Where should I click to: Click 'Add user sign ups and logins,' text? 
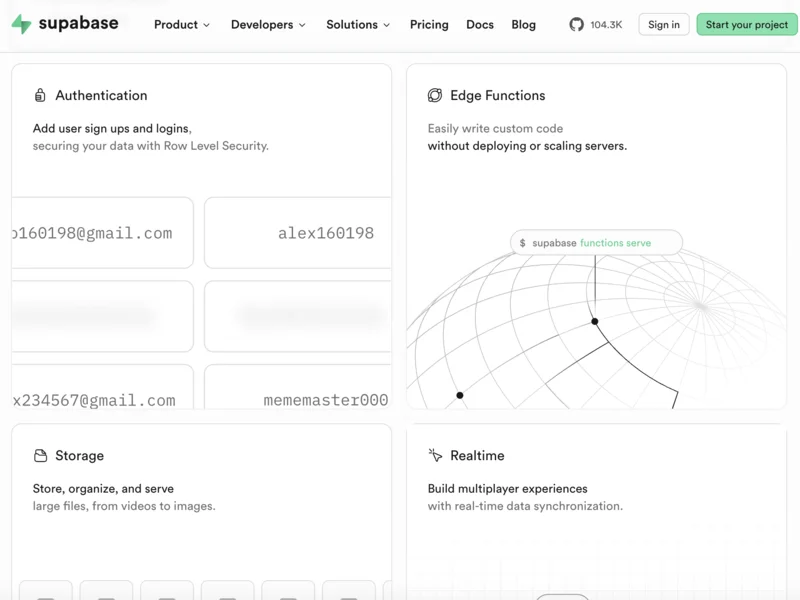click(x=112, y=129)
